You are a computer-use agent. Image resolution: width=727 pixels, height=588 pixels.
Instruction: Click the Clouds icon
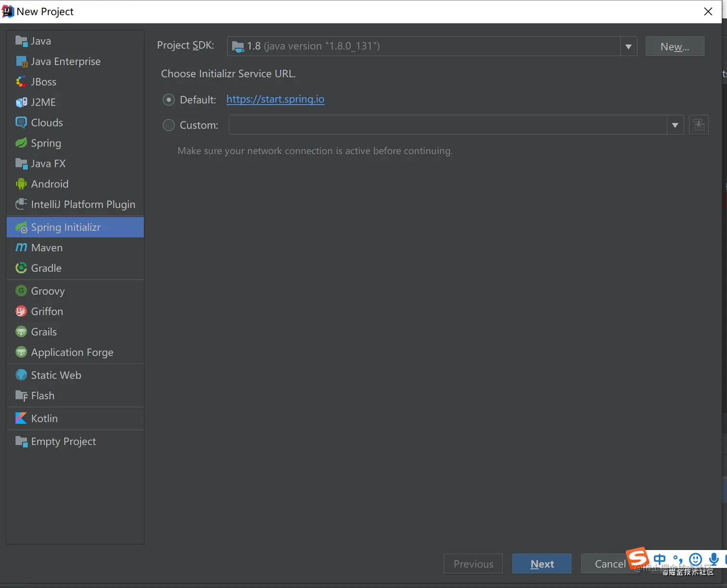click(x=21, y=123)
